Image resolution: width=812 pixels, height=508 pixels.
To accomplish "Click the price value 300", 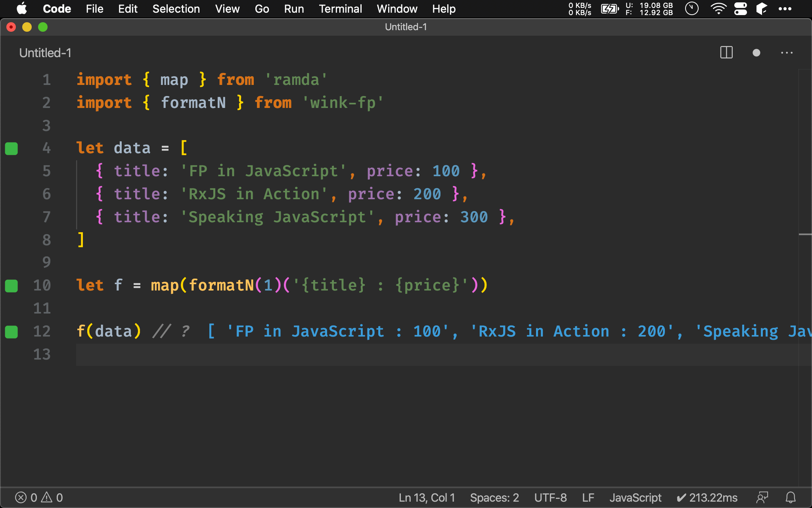I will tap(474, 217).
